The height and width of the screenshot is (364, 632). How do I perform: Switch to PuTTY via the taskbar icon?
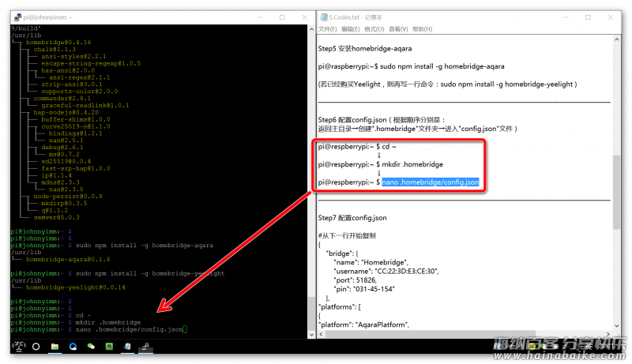(145, 347)
